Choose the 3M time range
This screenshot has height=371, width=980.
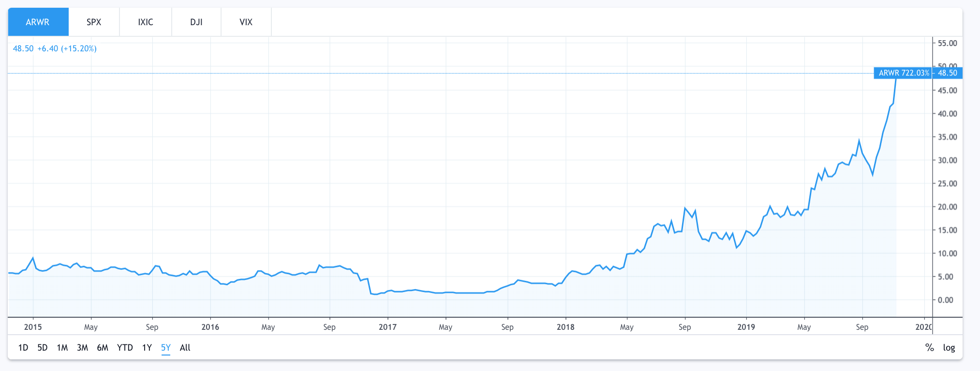(83, 347)
